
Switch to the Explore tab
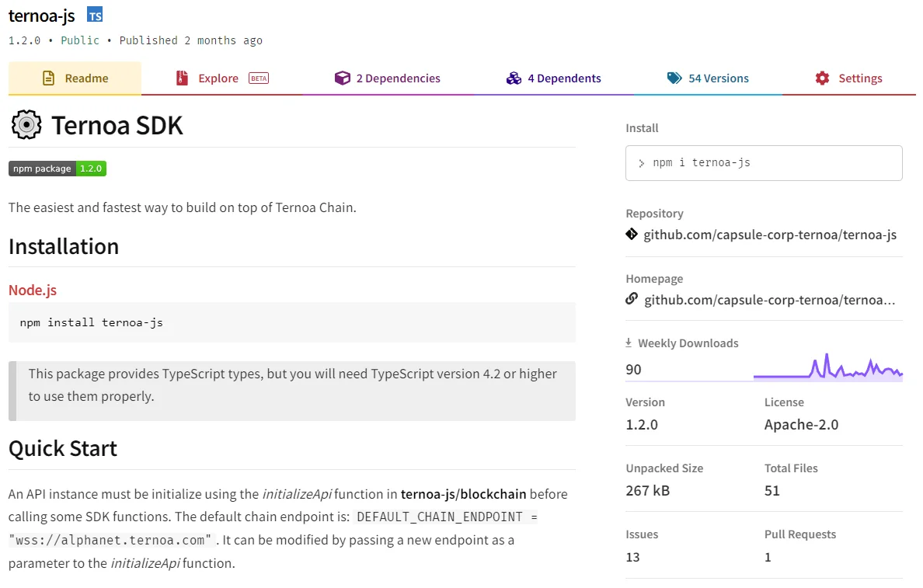(222, 78)
